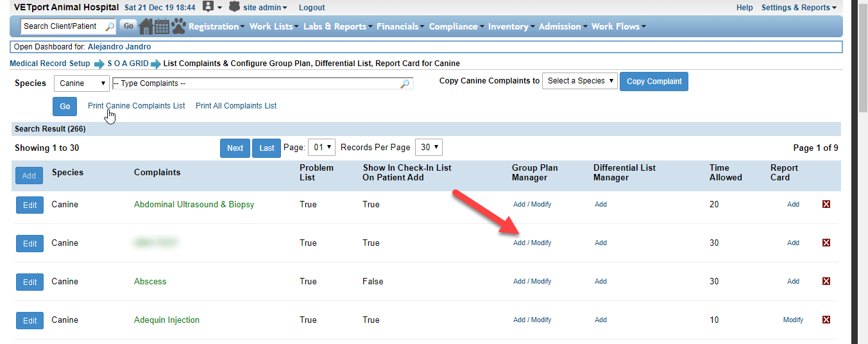This screenshot has height=344, width=868.
Task: Click Add / Modify group plan for Abscess
Action: (532, 281)
